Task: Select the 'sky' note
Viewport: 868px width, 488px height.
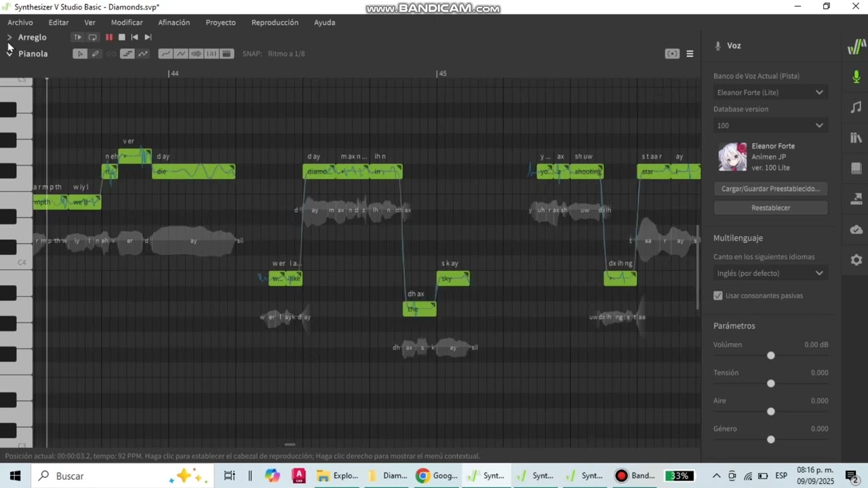Action: 453,279
